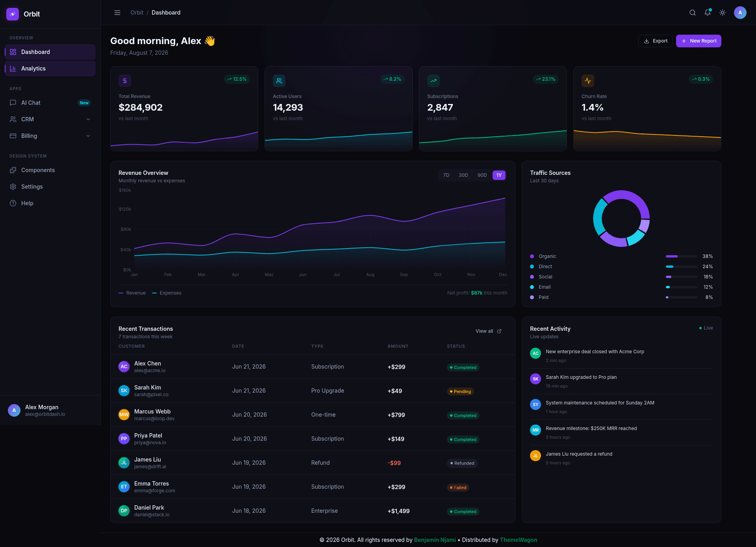Select the 7D range tab
Image resolution: width=756 pixels, height=547 pixels.
click(446, 175)
